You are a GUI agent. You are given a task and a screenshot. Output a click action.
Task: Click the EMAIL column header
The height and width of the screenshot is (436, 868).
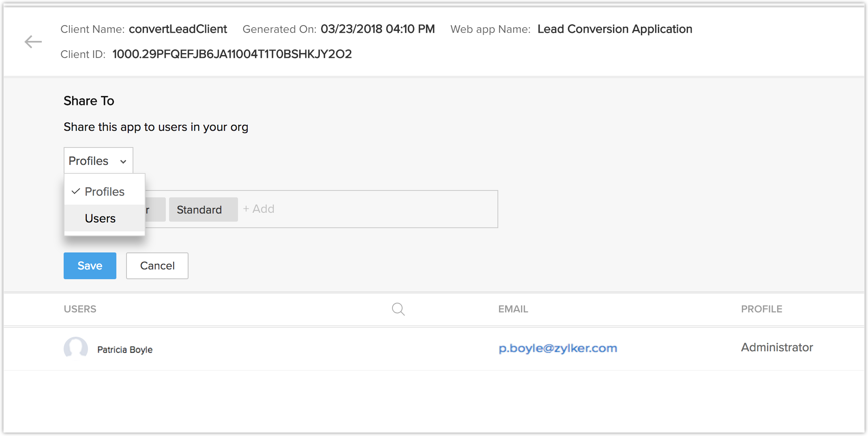(513, 309)
